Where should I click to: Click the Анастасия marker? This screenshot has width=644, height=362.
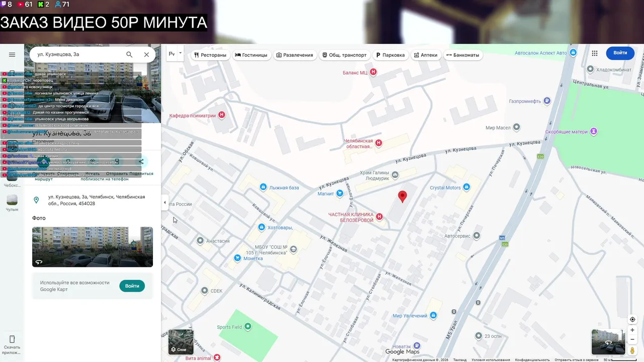(x=201, y=241)
